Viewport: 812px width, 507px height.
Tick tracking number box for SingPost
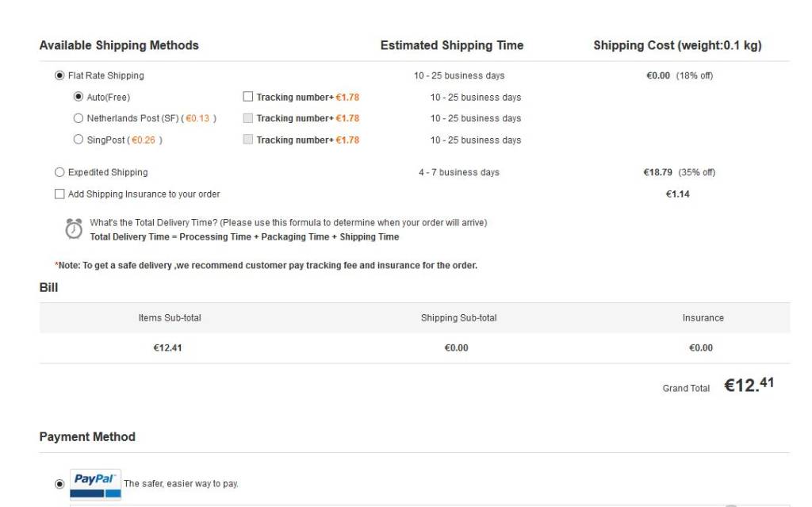(x=248, y=140)
